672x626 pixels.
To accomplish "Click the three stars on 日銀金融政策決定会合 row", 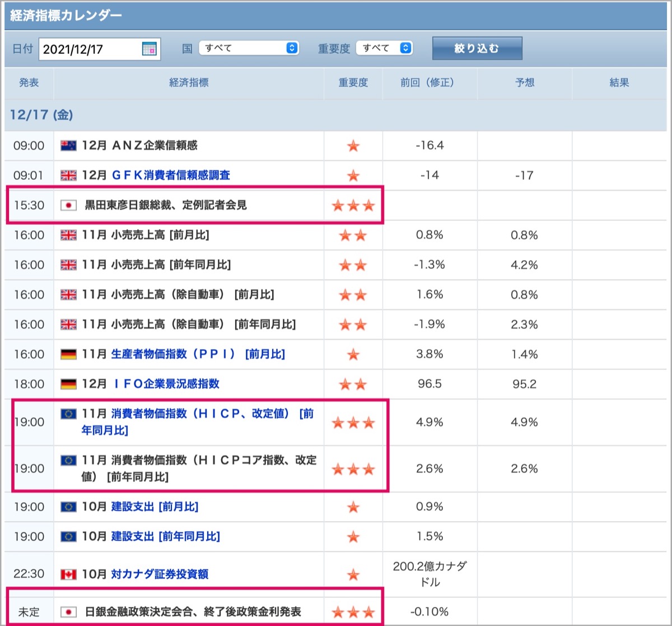I will point(353,612).
